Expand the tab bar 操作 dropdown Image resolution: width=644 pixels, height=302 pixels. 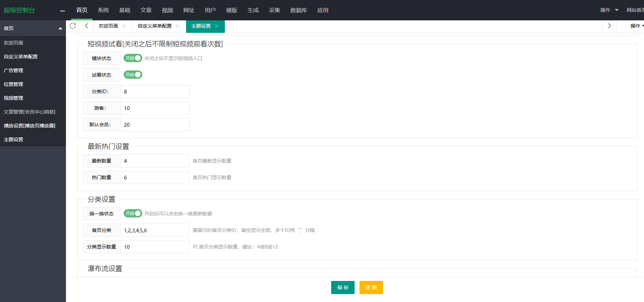636,26
